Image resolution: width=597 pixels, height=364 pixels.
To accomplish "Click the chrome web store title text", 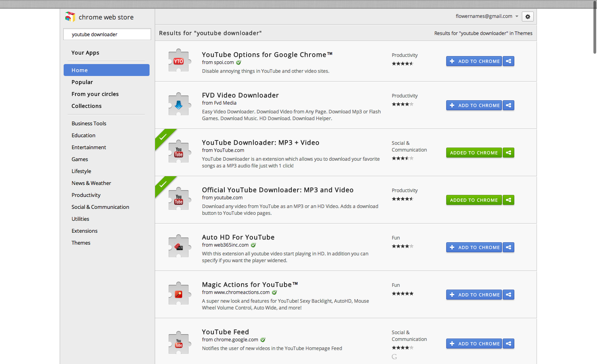I will coord(106,17).
